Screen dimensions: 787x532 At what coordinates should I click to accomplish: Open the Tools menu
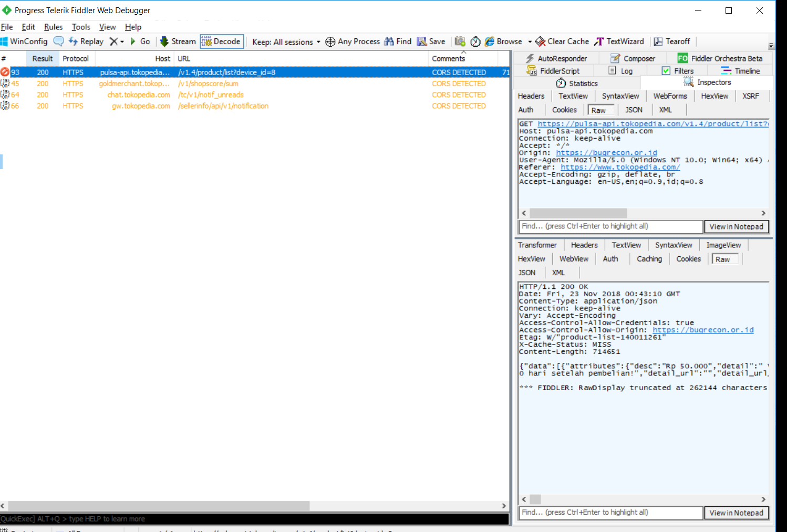[81, 27]
